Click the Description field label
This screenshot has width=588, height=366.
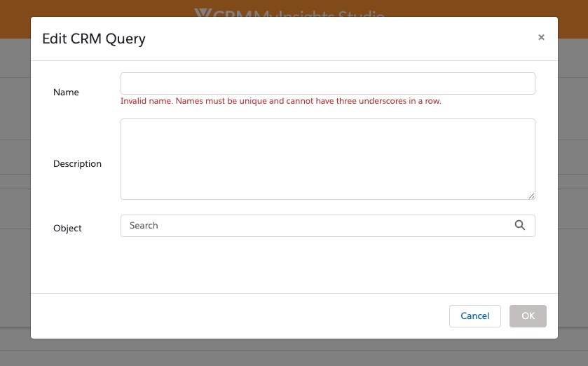tap(77, 164)
